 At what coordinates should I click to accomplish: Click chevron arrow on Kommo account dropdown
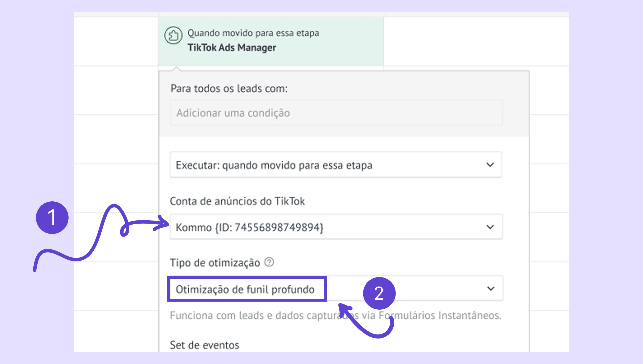tap(490, 227)
